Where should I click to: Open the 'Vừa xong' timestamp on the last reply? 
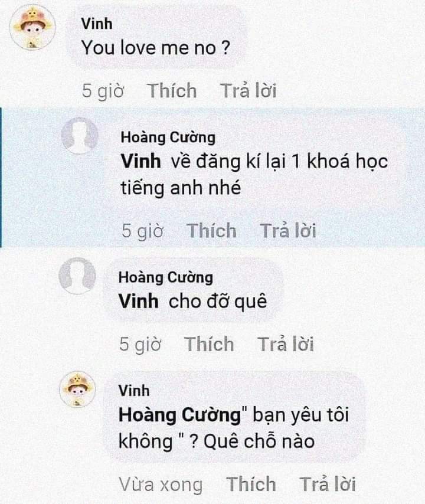pos(161,484)
